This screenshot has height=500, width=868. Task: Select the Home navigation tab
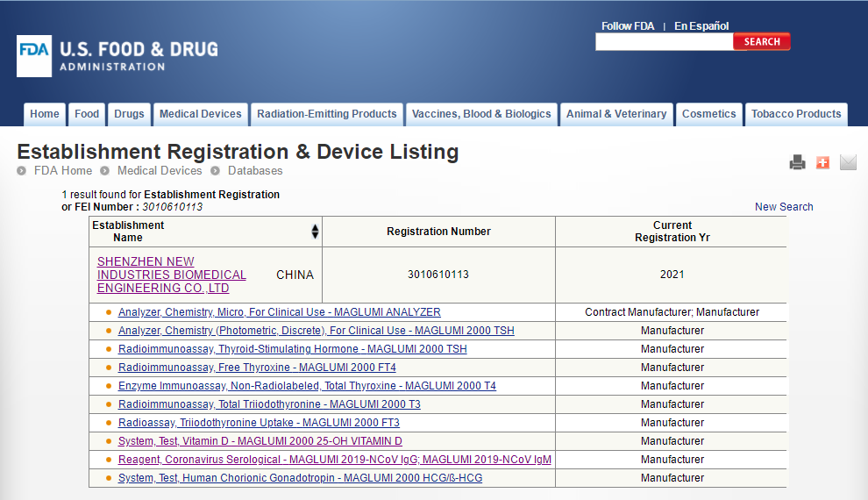click(x=45, y=114)
